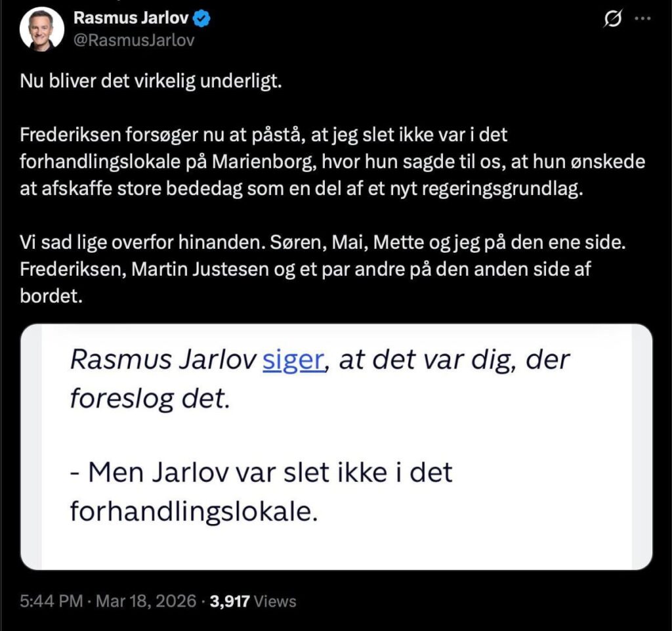The height and width of the screenshot is (631, 672).
Task: Click the "3,917" view count number
Action: (229, 601)
